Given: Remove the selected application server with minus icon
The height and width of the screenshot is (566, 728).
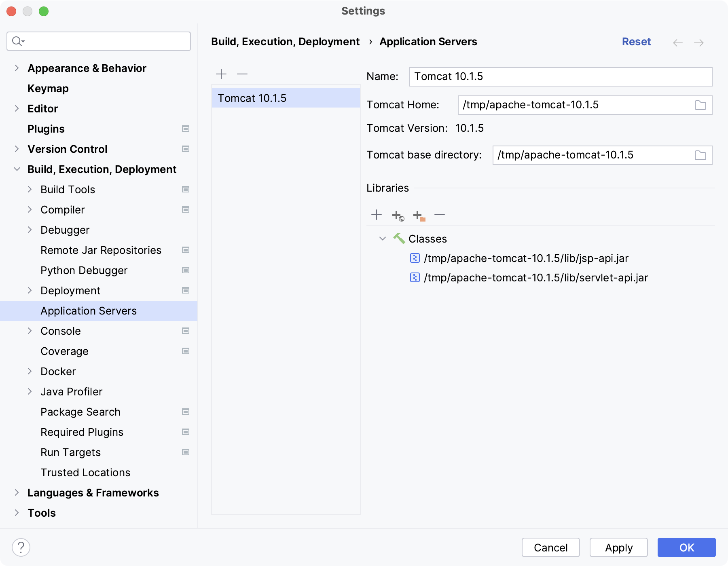Looking at the screenshot, I should [x=242, y=74].
